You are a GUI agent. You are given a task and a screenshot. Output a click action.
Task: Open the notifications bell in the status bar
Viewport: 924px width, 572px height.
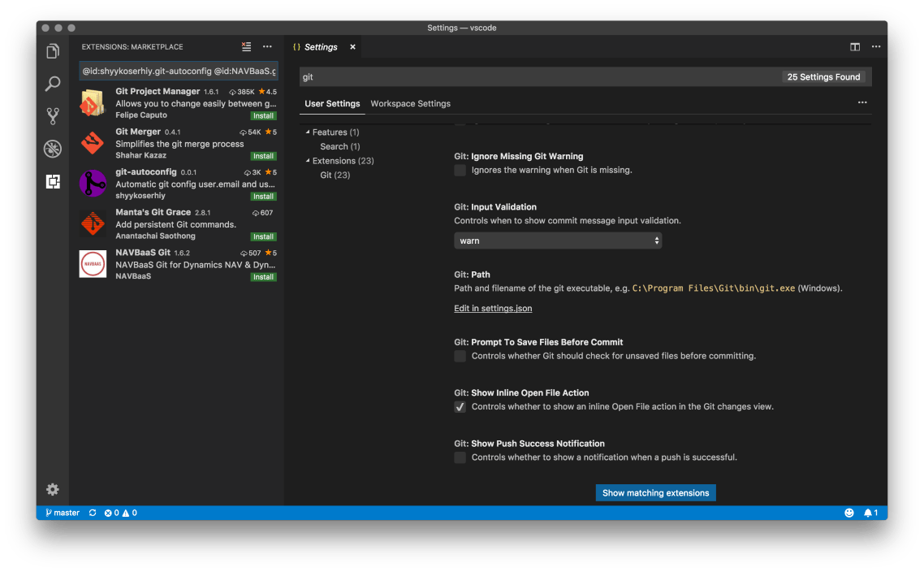pos(870,512)
